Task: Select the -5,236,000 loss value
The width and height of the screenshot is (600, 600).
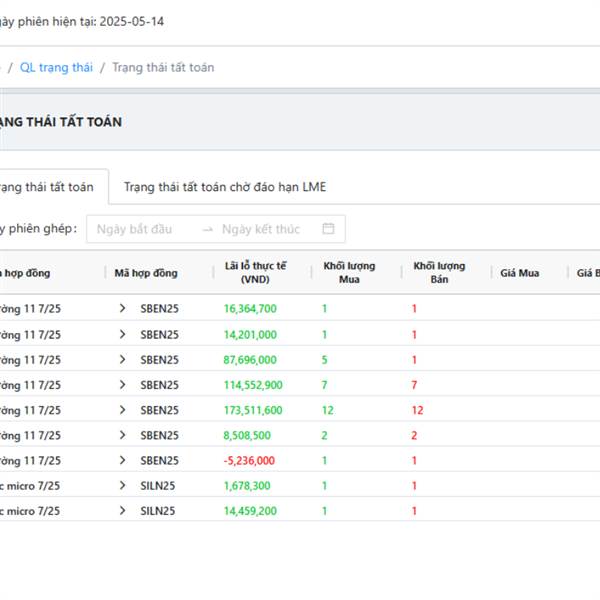Action: point(249,460)
